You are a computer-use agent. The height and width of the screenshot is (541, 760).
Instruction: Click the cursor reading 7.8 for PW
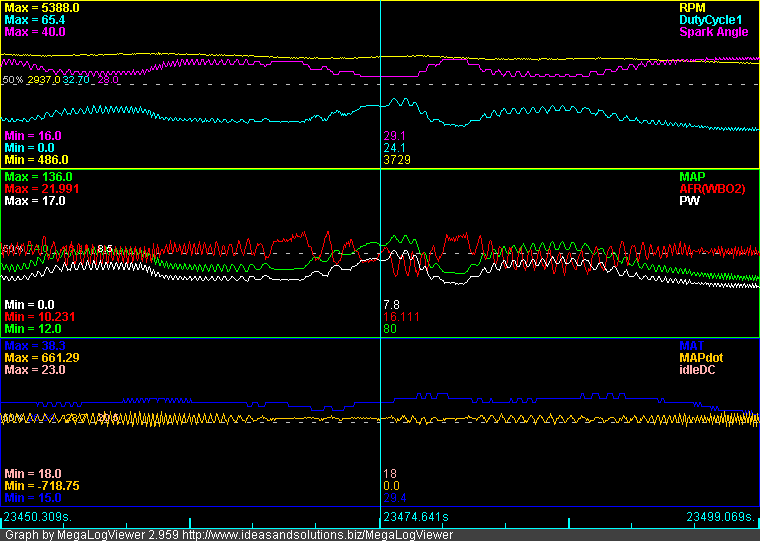(x=392, y=305)
